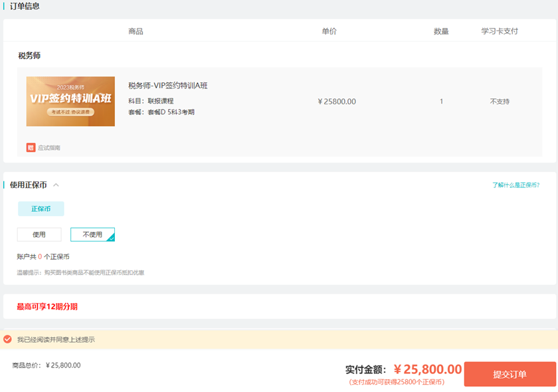The image size is (558, 392).
Task: Switch to the 正保币 tab
Action: pyautogui.click(x=41, y=209)
